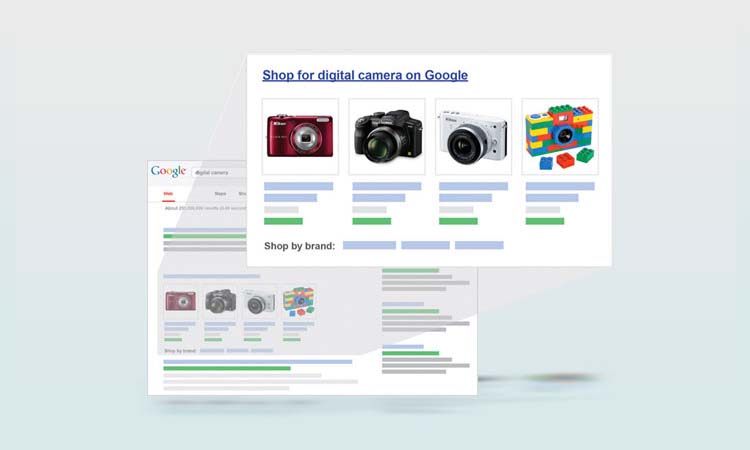The width and height of the screenshot is (750, 450).
Task: Click the green price bar under large white camera
Action: coord(458,221)
